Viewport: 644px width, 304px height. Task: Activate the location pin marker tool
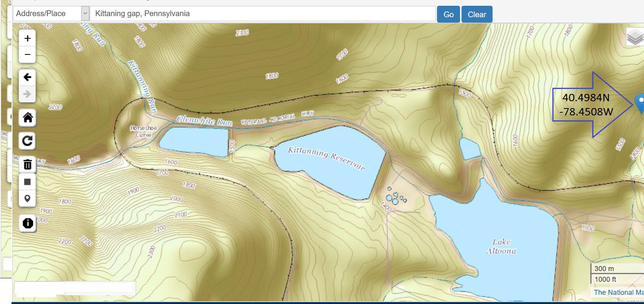pos(27,199)
